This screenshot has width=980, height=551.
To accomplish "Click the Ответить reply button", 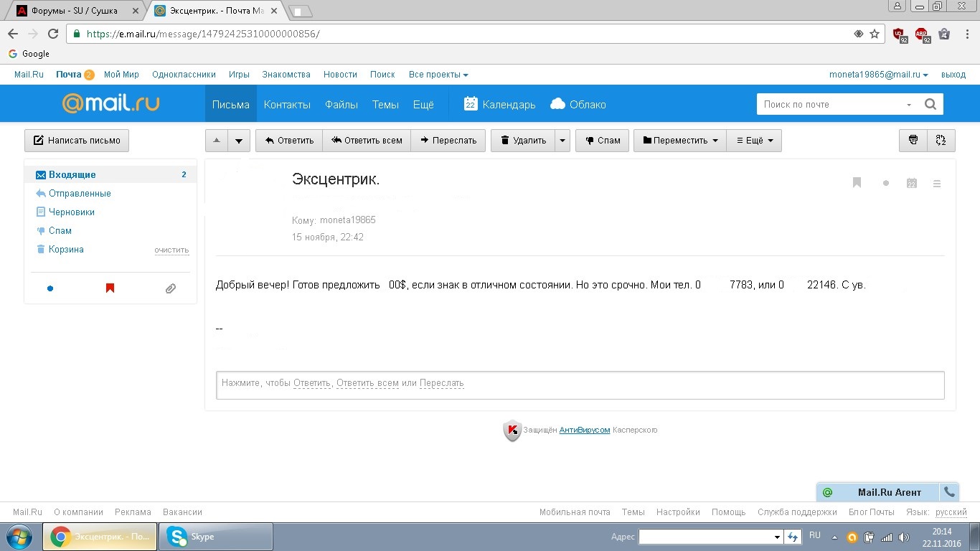I will (289, 141).
